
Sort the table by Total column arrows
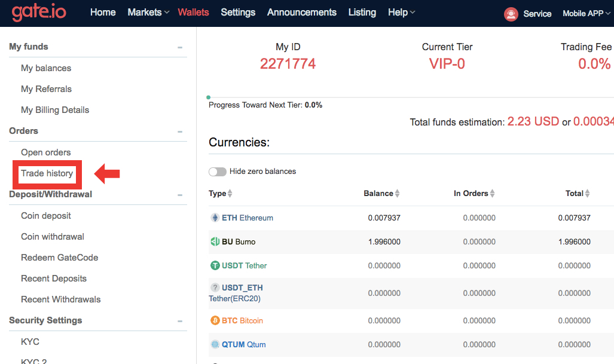pos(587,193)
